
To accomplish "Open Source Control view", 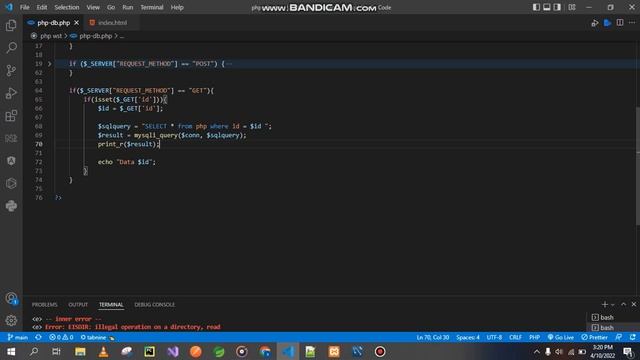I will 11,71.
